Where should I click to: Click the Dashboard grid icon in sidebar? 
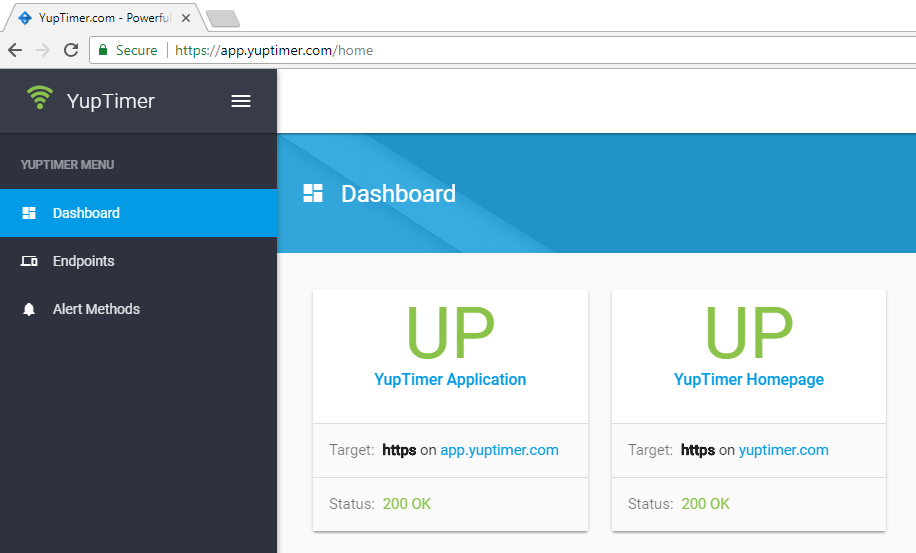pos(29,213)
